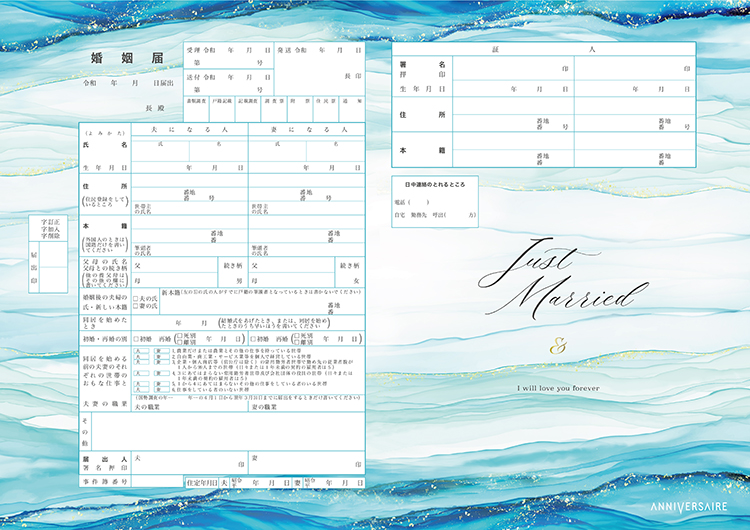Tick 離別 box in husband's remarriage section
The width and height of the screenshot is (750, 530).
(x=180, y=342)
